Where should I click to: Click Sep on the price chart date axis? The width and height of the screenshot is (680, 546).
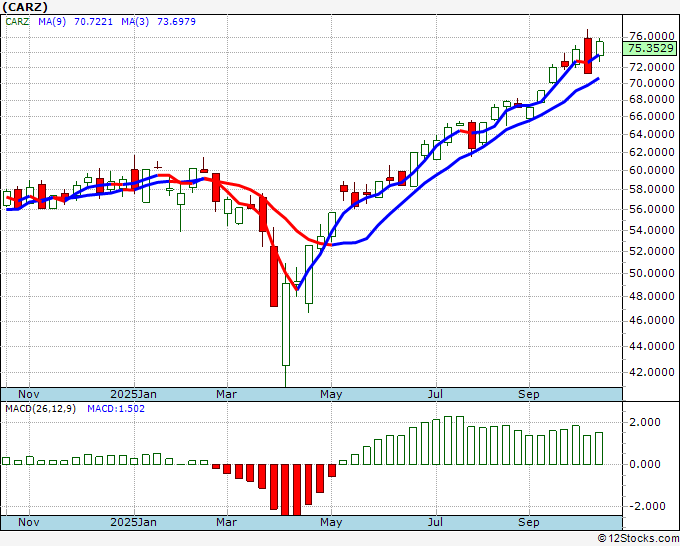529,394
